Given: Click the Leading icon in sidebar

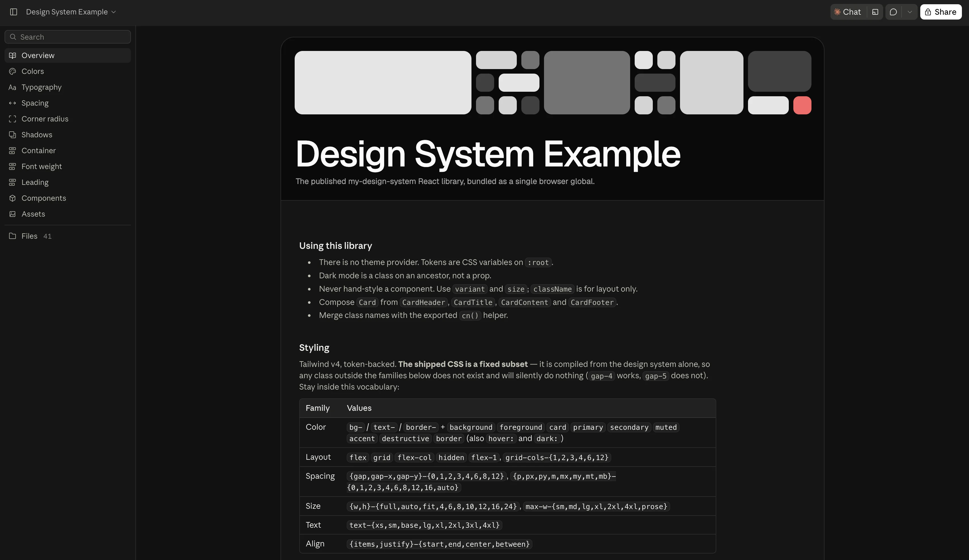Looking at the screenshot, I should tap(13, 182).
